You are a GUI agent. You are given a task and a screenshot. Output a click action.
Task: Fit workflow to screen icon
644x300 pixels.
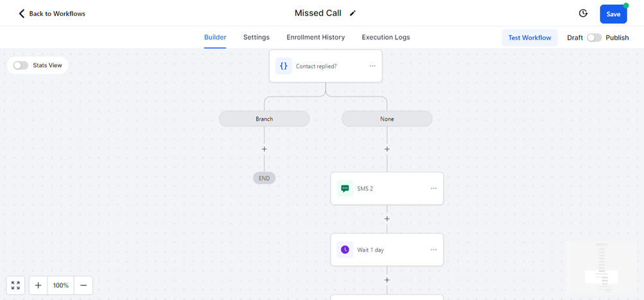point(15,285)
